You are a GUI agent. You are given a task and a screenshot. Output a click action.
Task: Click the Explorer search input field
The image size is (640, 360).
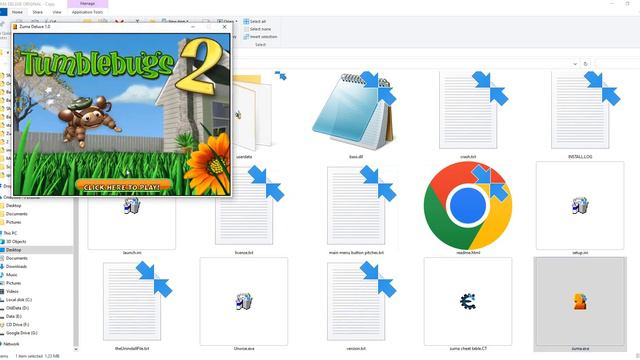(x=617, y=64)
